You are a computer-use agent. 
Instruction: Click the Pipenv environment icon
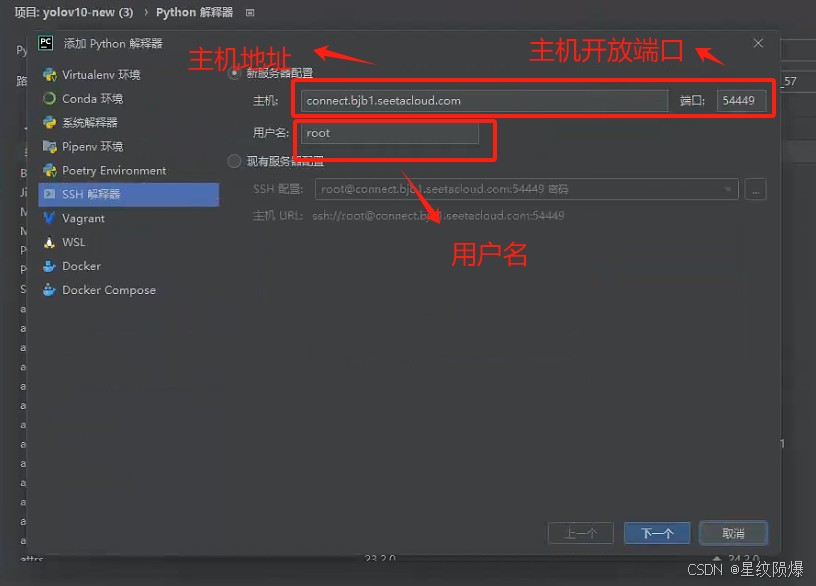49,146
